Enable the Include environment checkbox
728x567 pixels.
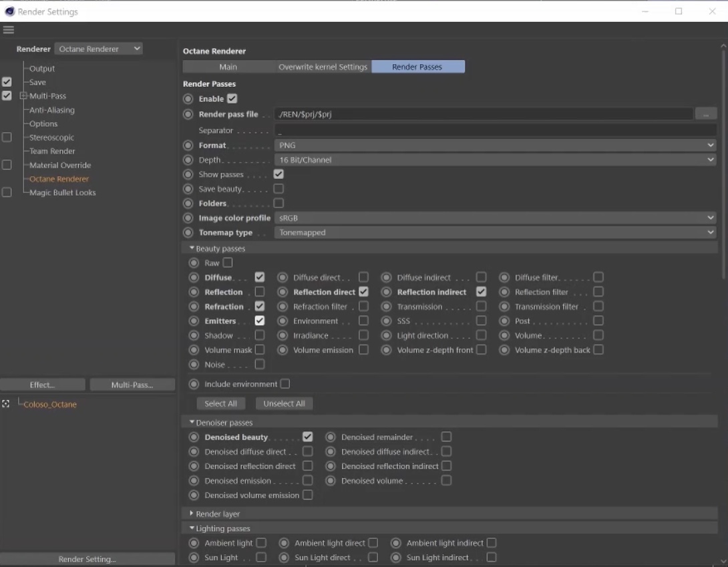[285, 383]
